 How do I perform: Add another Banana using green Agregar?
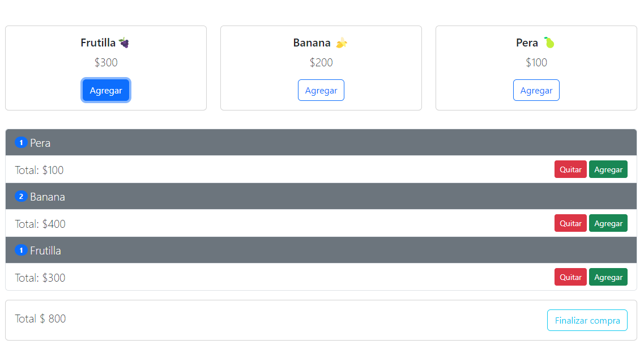pyautogui.click(x=608, y=223)
